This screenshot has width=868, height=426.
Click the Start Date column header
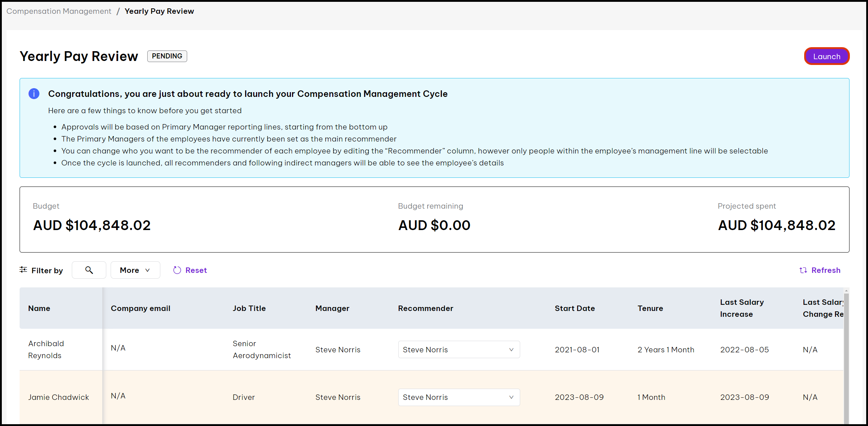tap(575, 308)
